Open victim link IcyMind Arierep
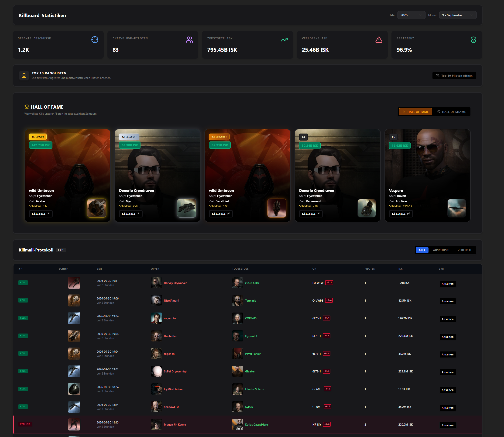Screen dimensions: 504x437 pyautogui.click(x=174, y=389)
